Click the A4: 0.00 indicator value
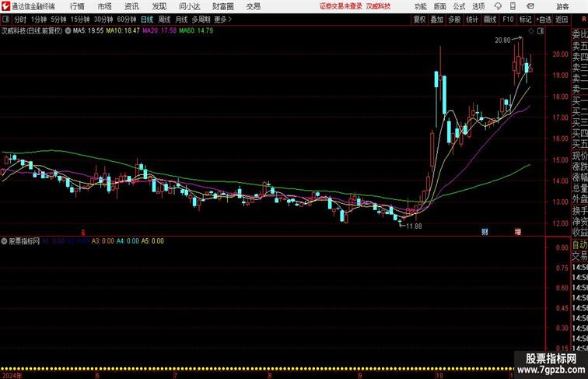The width and height of the screenshot is (588, 379). [128, 241]
